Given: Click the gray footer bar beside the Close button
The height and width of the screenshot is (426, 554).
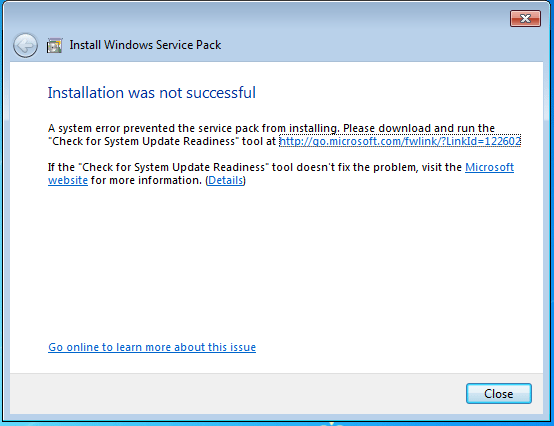Looking at the screenshot, I should pos(237,394).
